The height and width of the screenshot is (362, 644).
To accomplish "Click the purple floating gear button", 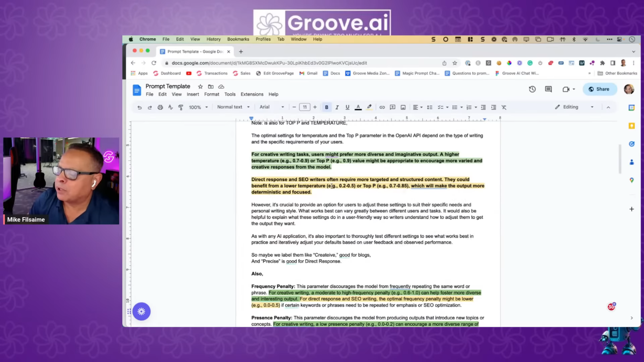I will [x=141, y=311].
